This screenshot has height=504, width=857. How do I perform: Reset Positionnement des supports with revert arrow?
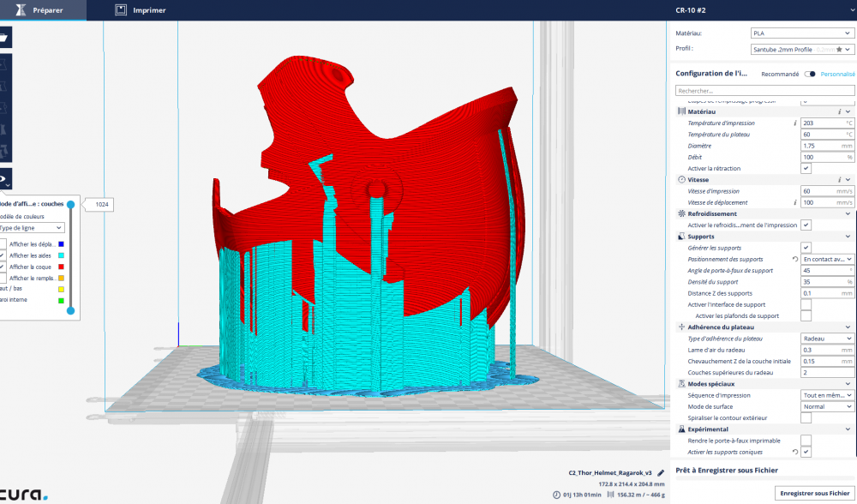coord(795,259)
